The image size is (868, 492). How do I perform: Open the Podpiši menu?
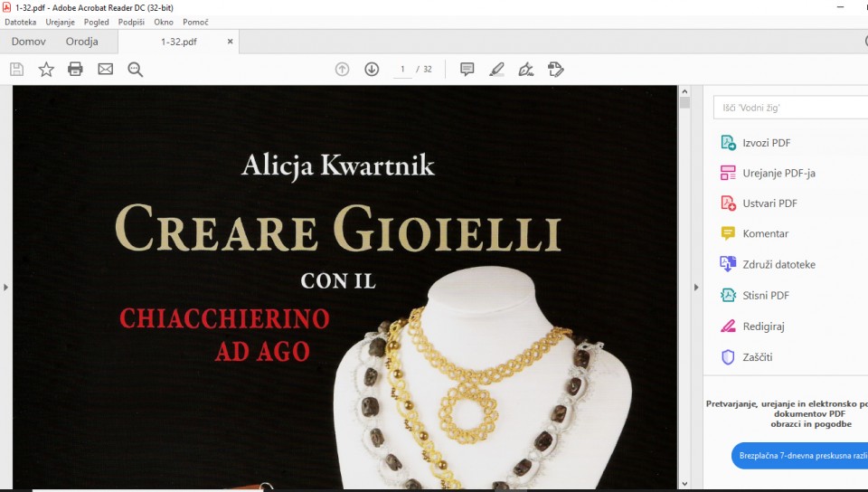[131, 22]
